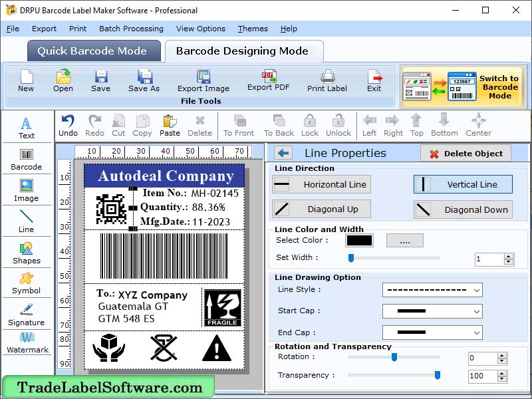The width and height of the screenshot is (532, 399).
Task: Select the Barcode tool in the sidebar
Action: 27,158
